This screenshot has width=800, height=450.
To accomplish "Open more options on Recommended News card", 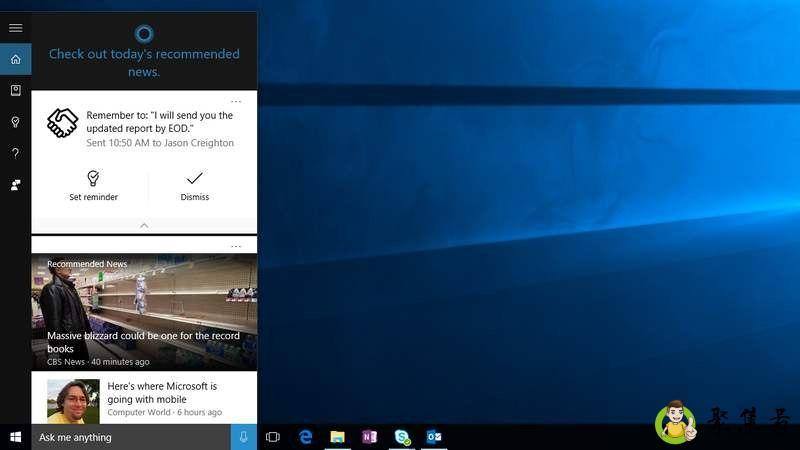I will pyautogui.click(x=236, y=246).
